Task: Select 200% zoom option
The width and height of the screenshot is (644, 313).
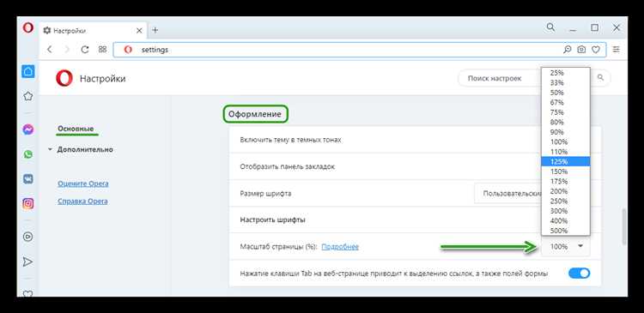Action: point(566,191)
